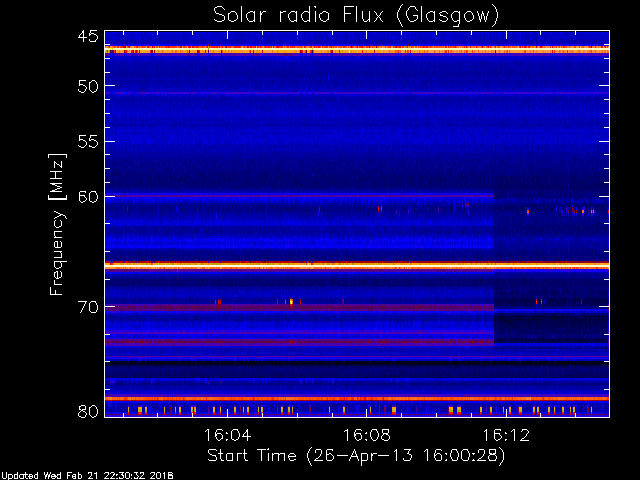Viewport: 640px width, 480px height.
Task: Click the 'Start Time (26-Apr-13 16:00:28)' label
Action: 356,456
